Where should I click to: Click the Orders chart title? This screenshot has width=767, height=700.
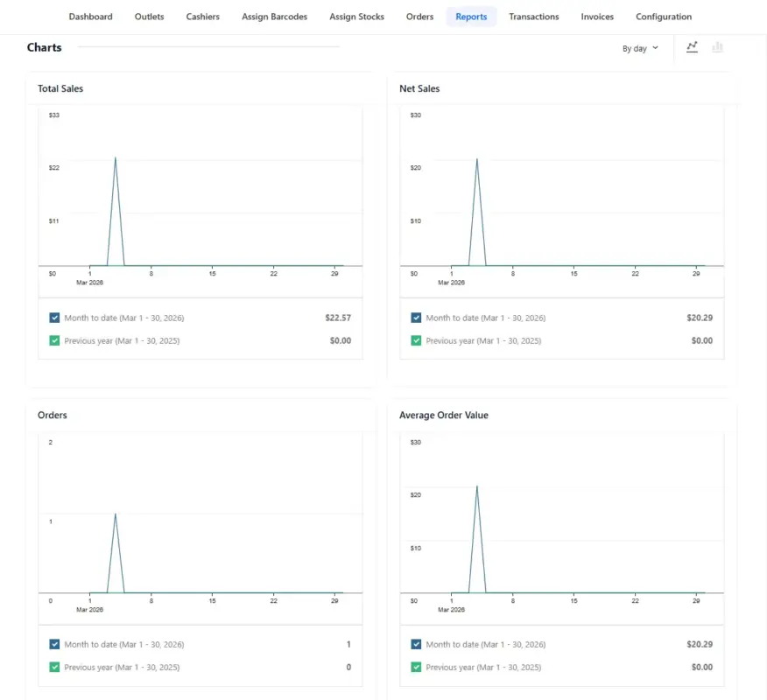[53, 415]
